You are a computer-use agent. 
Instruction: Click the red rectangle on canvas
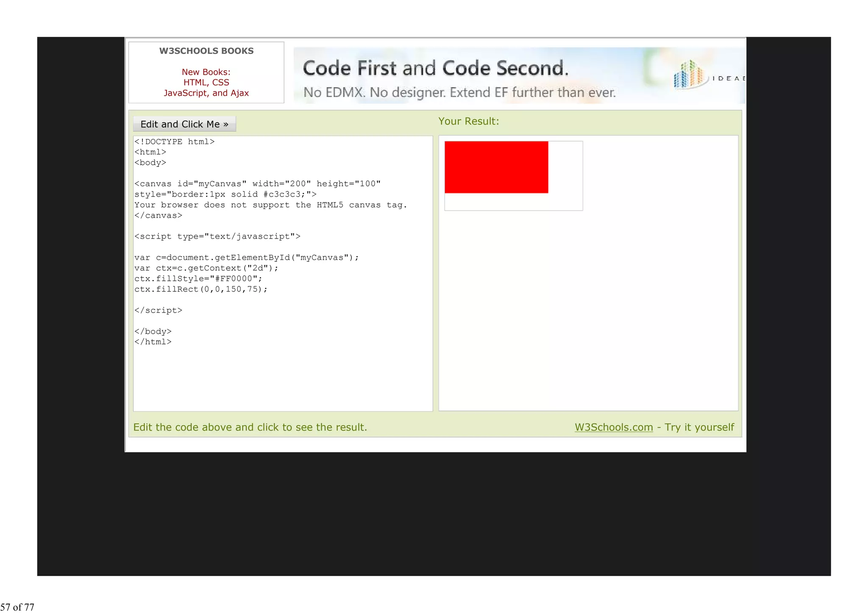(x=496, y=167)
